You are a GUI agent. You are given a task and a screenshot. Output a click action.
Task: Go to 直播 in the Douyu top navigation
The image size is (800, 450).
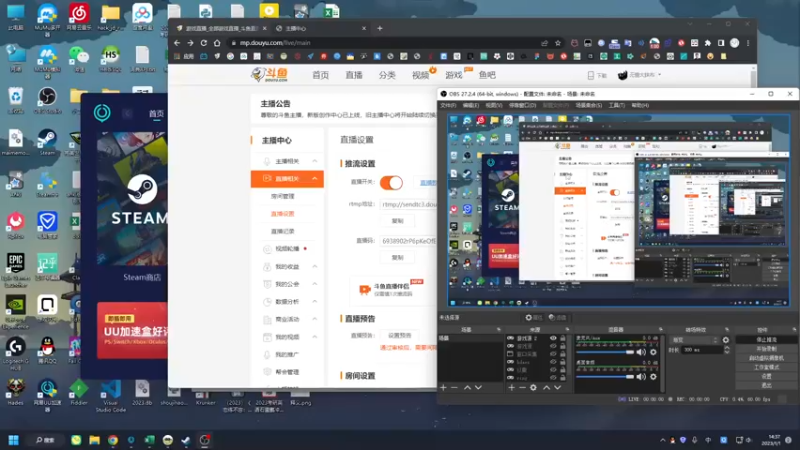[x=354, y=75]
